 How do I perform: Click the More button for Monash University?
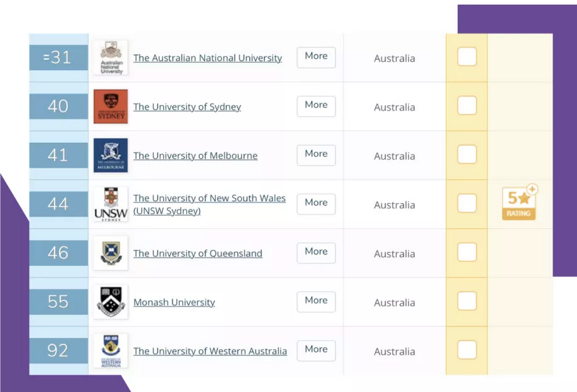click(316, 301)
